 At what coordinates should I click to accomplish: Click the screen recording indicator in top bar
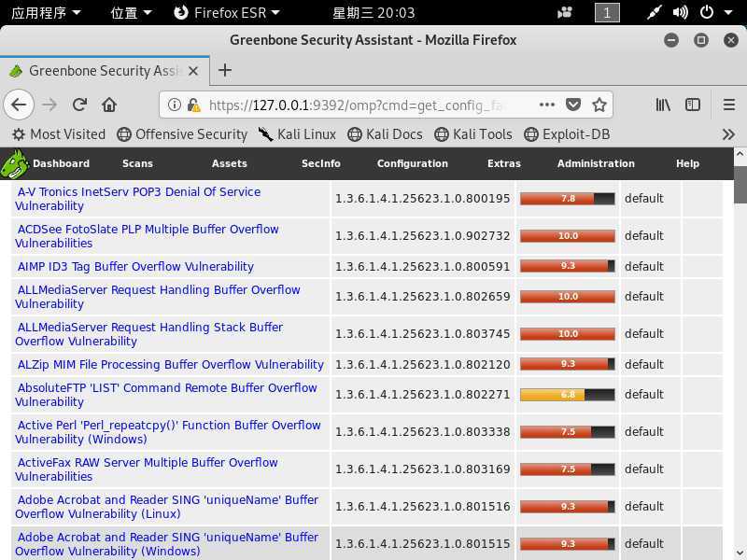[565, 13]
